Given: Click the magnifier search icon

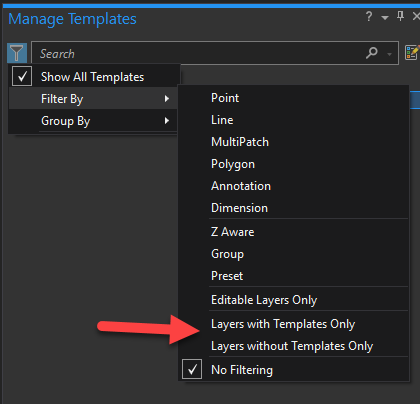Looking at the screenshot, I should click(372, 53).
